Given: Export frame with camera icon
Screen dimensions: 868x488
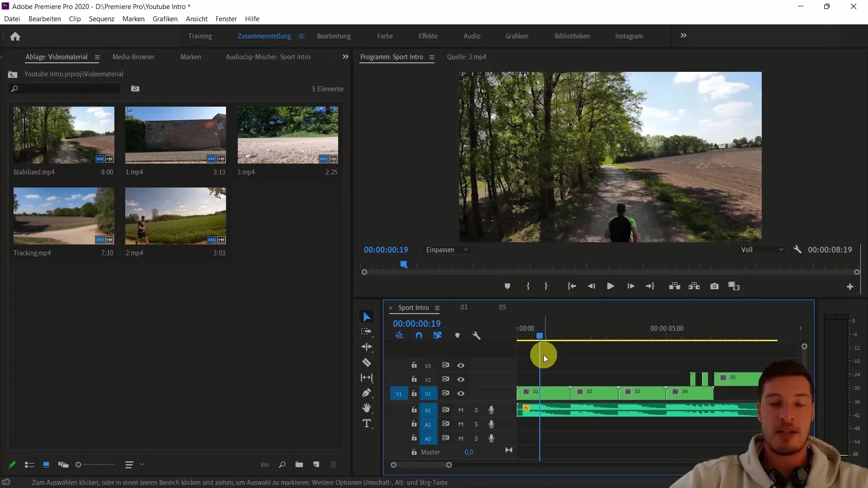Looking at the screenshot, I should (x=714, y=286).
